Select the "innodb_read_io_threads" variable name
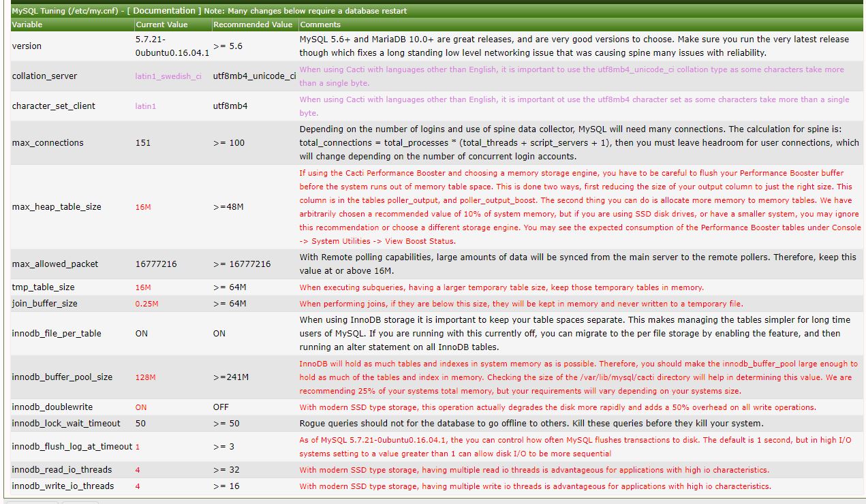The height and width of the screenshot is (504, 866). pos(62,470)
